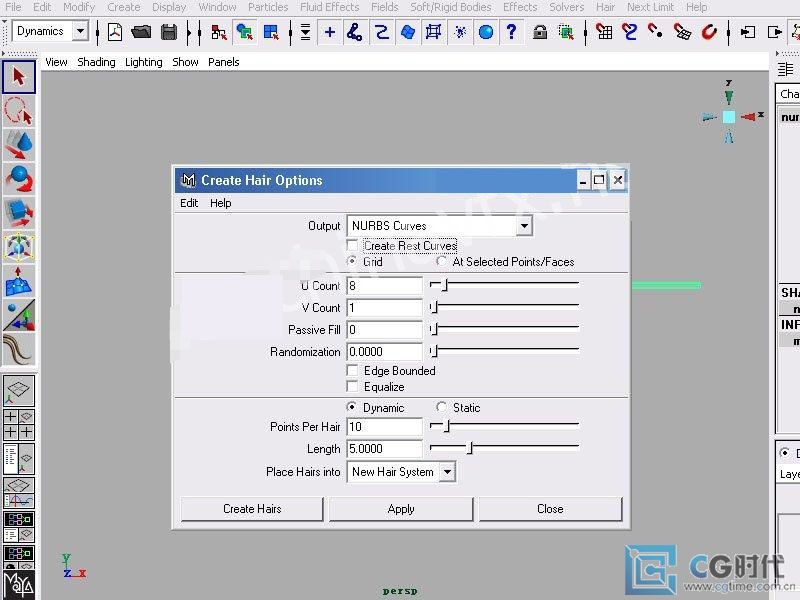The image size is (800, 600).
Task: Open the Edit menu in Create Hair Options
Action: (189, 203)
